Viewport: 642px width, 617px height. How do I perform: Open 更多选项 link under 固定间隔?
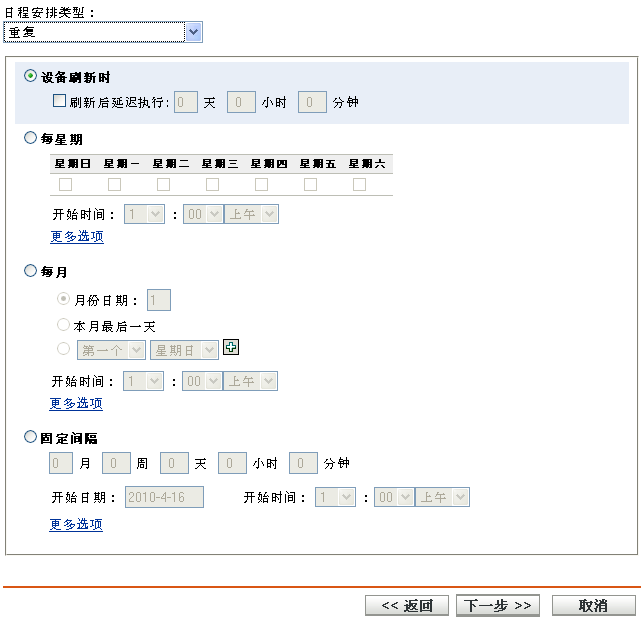click(76, 524)
